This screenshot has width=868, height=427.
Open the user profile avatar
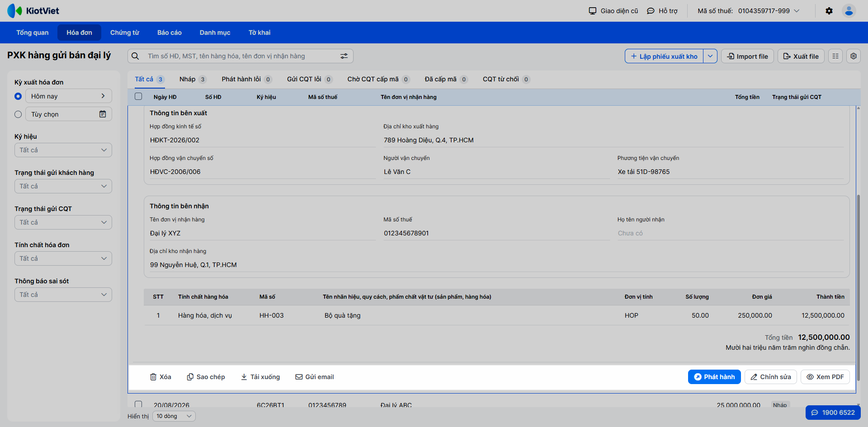(x=849, y=11)
